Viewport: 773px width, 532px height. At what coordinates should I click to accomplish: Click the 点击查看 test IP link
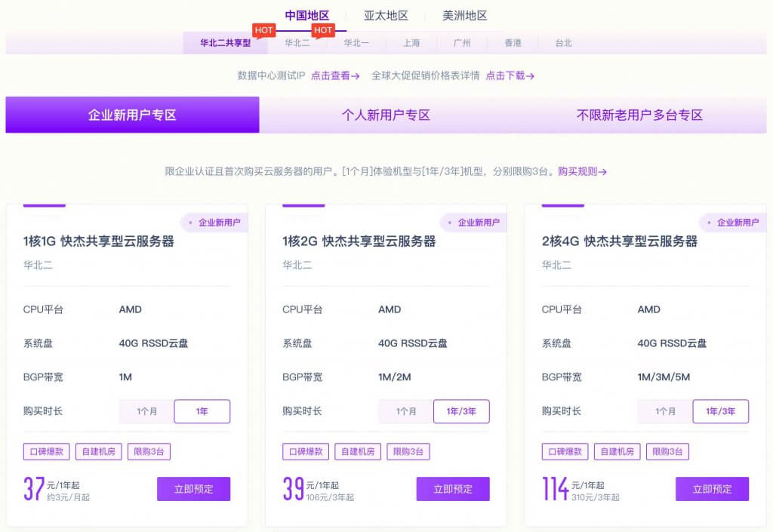(x=335, y=75)
